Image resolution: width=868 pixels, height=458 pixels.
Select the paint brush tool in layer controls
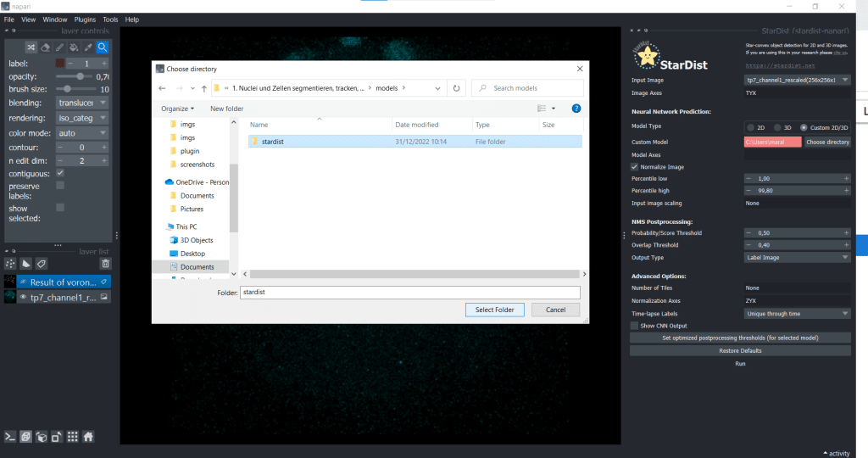point(59,47)
